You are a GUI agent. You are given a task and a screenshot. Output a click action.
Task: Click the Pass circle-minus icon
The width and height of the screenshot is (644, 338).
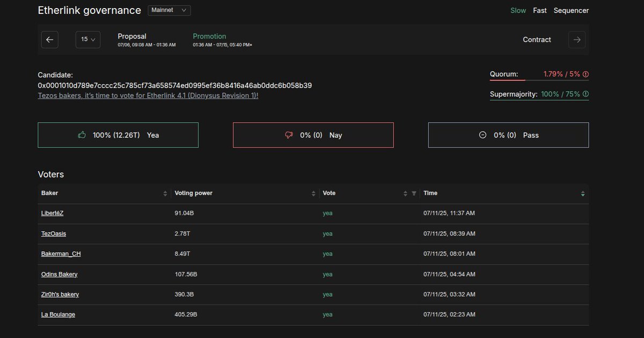pyautogui.click(x=482, y=135)
